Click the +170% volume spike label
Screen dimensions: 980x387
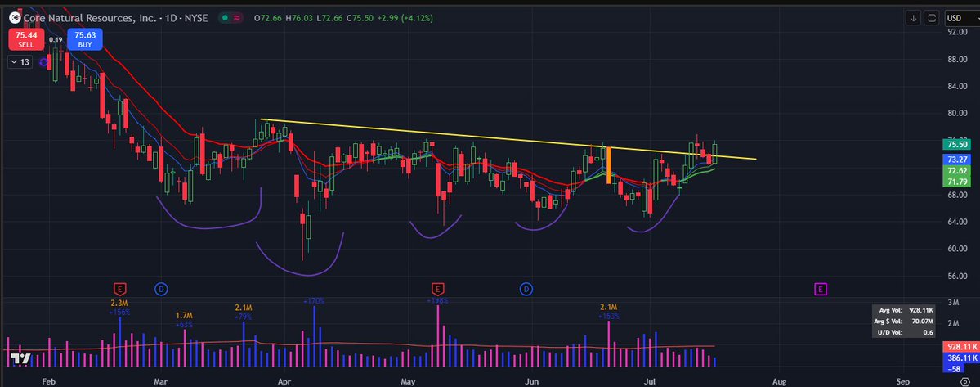[314, 301]
